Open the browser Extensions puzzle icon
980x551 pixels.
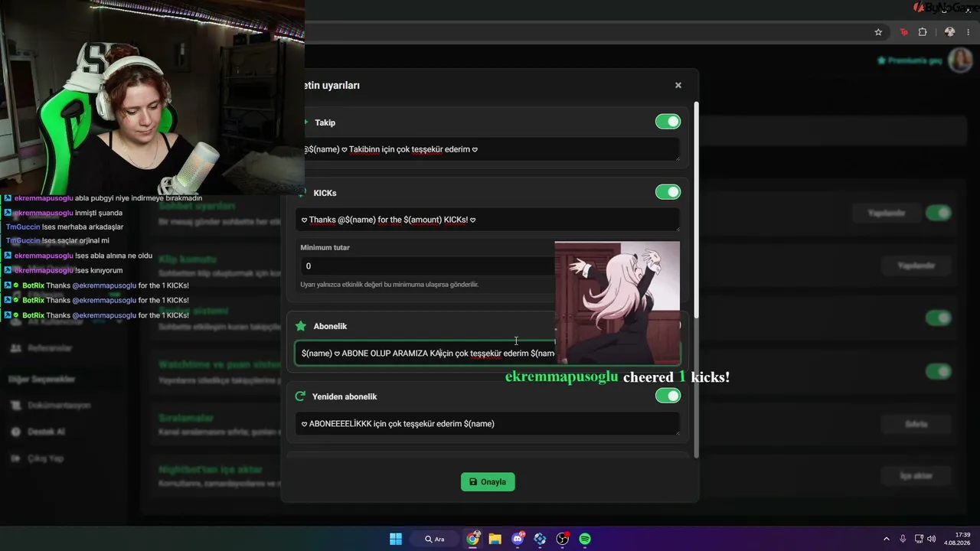[x=923, y=32]
